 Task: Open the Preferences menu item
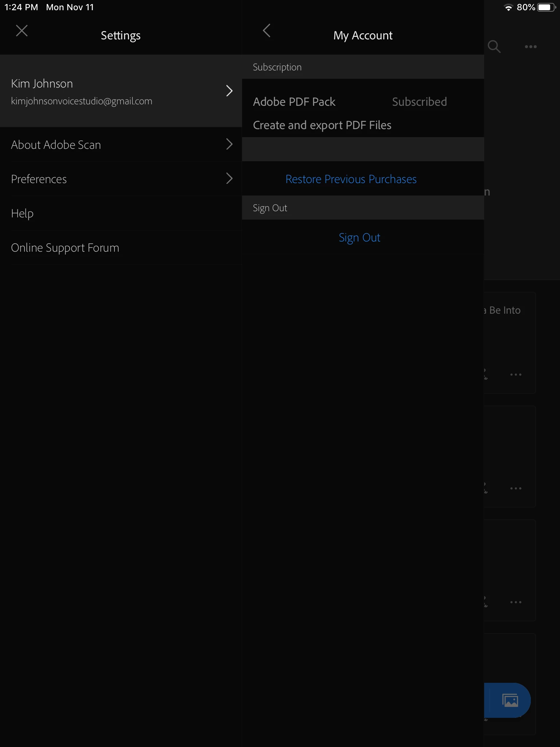121,179
